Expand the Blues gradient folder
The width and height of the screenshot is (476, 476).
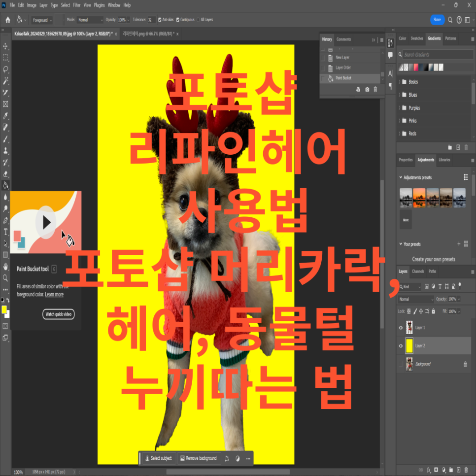400,95
